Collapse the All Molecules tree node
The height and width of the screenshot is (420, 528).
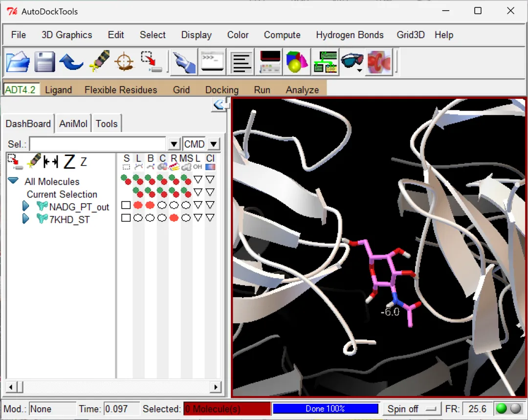pos(13,180)
